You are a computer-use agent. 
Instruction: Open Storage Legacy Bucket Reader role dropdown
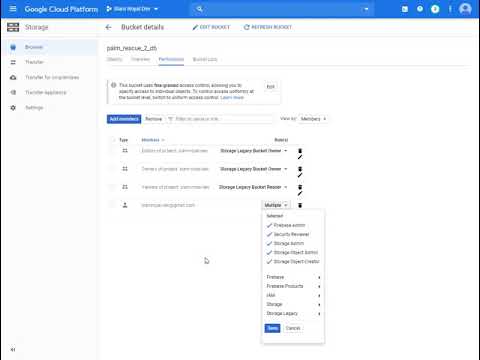pyautogui.click(x=253, y=187)
